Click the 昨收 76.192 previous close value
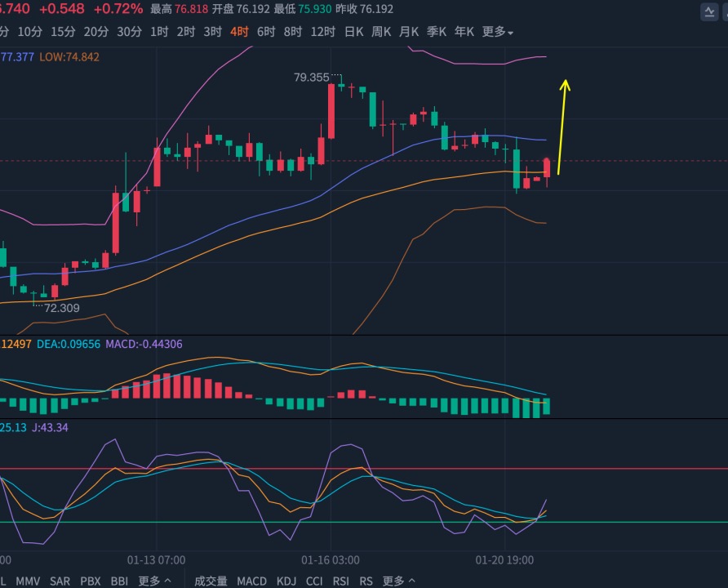This screenshot has width=728, height=588. click(365, 9)
